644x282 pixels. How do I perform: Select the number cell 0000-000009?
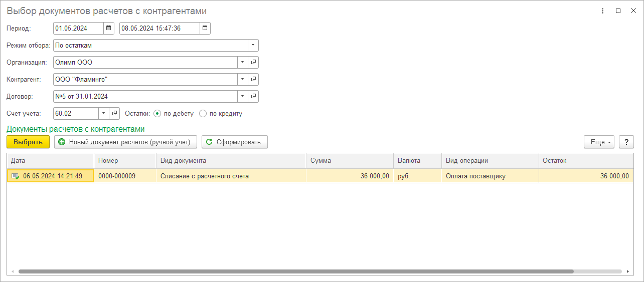click(x=125, y=176)
